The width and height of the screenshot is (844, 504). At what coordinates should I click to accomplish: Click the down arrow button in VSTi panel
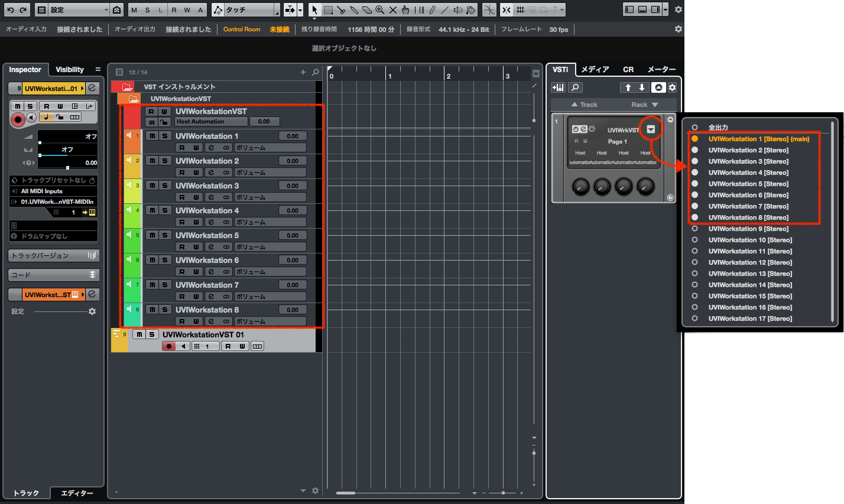pos(642,87)
